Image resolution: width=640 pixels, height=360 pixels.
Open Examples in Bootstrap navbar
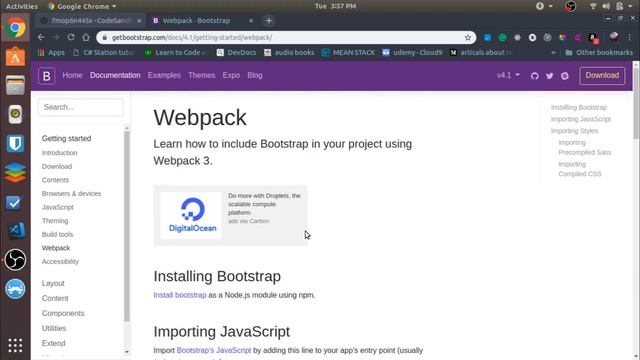(x=164, y=75)
